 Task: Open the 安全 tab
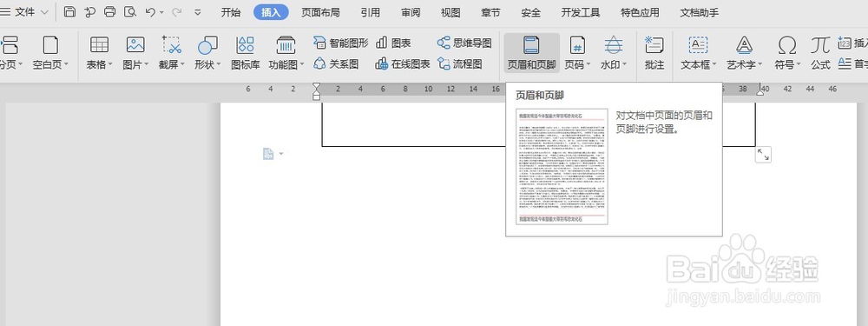pyautogui.click(x=531, y=12)
